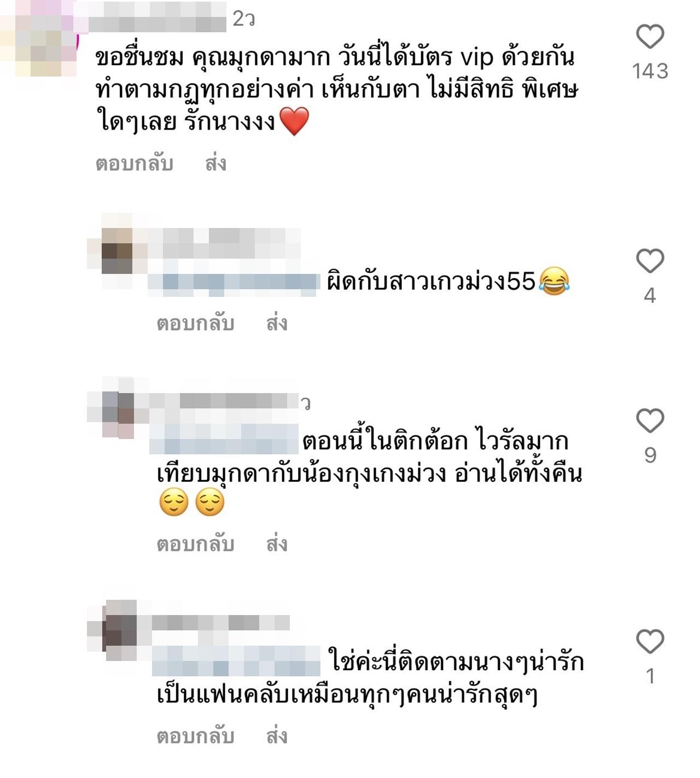
Task: Like the comment with 4 likes
Action: point(650,261)
